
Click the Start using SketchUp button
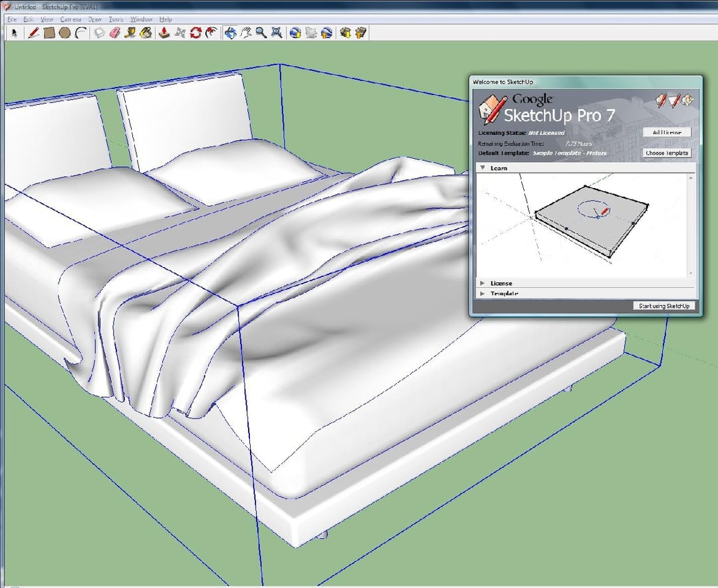click(665, 306)
